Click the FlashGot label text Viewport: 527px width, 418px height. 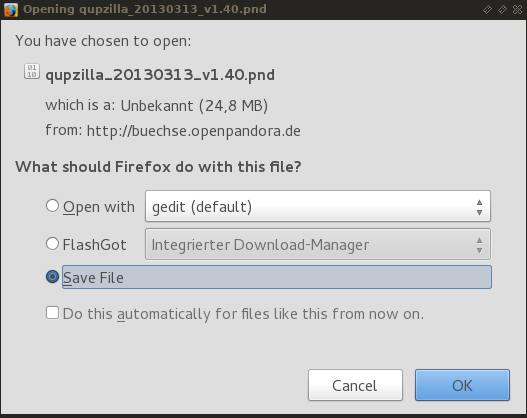pyautogui.click(x=94, y=245)
